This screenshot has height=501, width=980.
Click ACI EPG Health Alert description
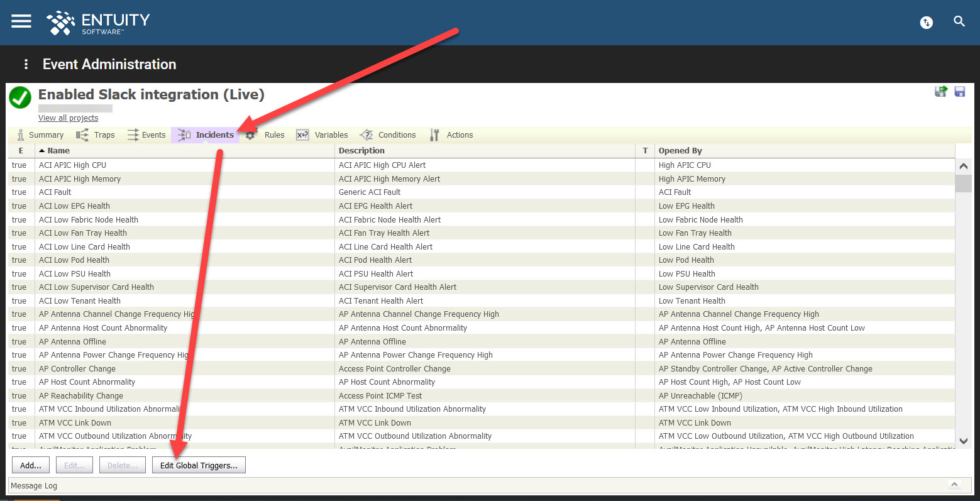click(x=376, y=206)
